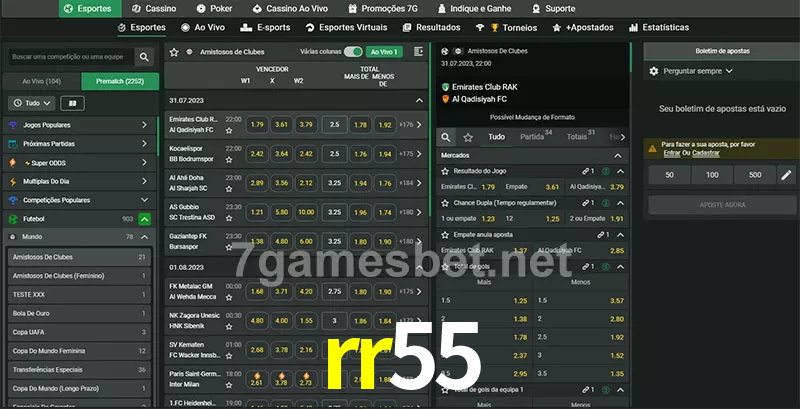The width and height of the screenshot is (800, 409).
Task: Open the Tudo time filter dropdown
Action: coord(32,103)
